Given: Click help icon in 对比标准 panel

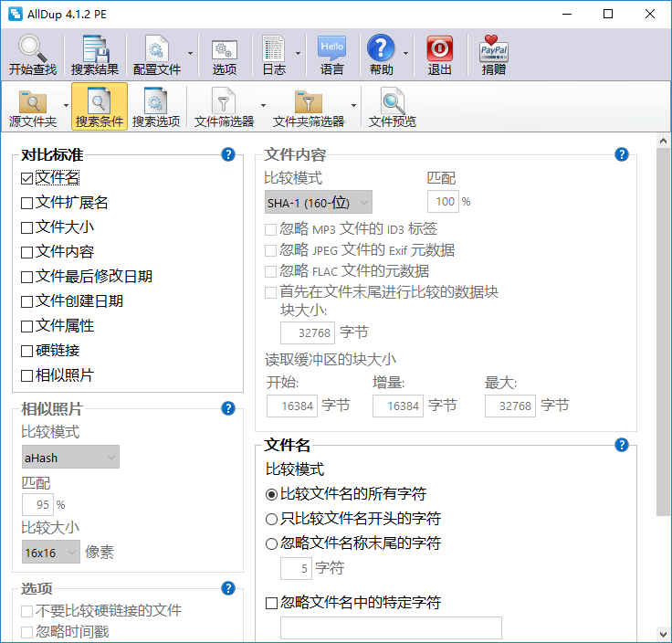Looking at the screenshot, I should (x=228, y=154).
